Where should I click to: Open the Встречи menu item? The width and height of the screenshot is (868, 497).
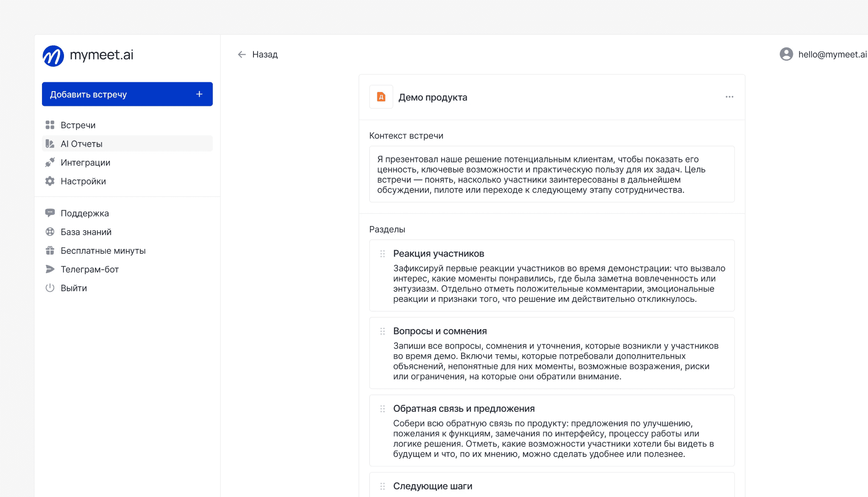click(x=127, y=125)
